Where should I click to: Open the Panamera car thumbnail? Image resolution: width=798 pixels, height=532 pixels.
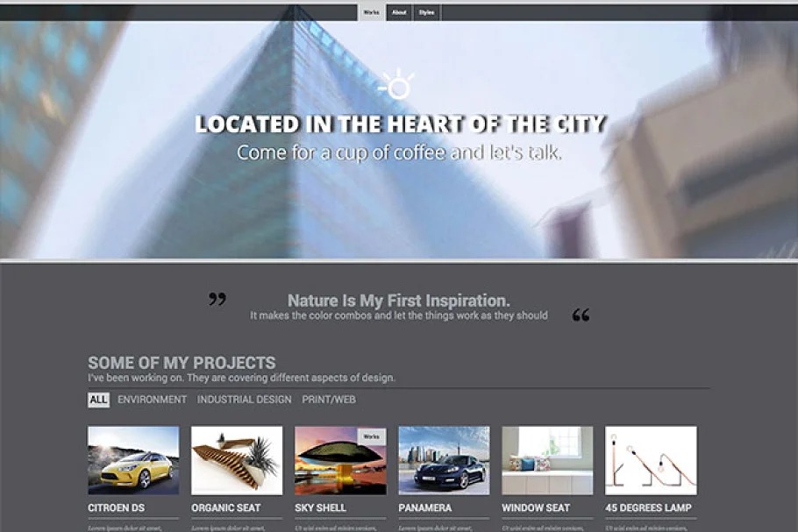click(x=445, y=460)
